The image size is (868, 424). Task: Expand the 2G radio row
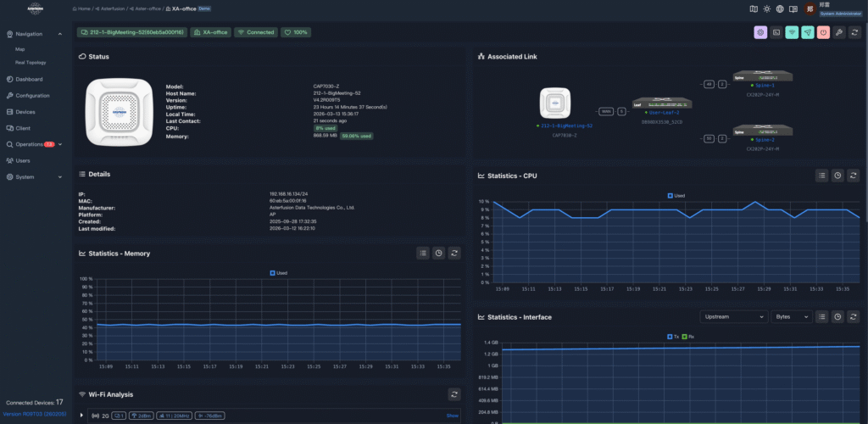[81, 416]
